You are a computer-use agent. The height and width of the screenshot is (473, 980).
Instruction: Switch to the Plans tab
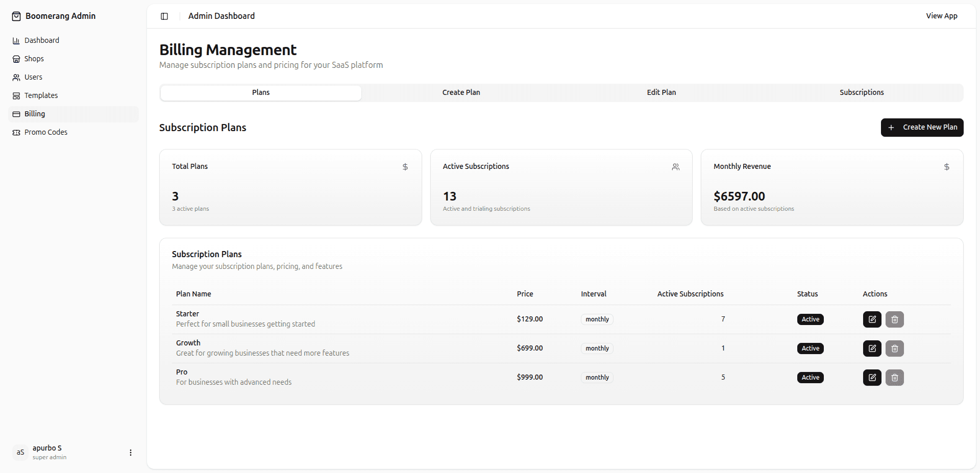[x=261, y=93]
